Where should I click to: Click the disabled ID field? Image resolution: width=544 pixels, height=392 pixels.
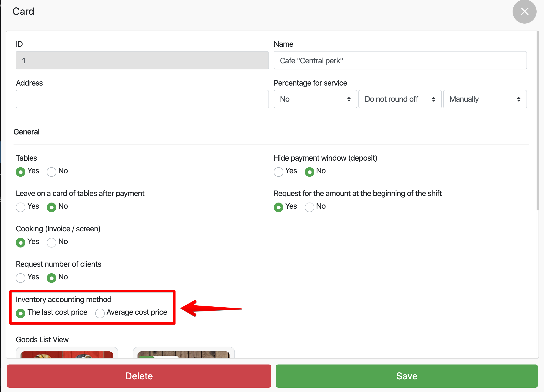(x=142, y=60)
